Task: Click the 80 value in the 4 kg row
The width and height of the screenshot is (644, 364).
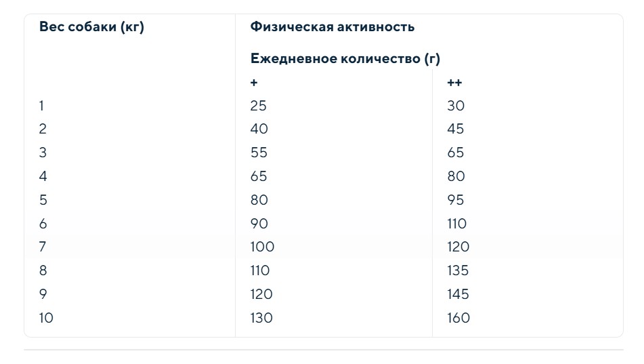Action: [456, 176]
